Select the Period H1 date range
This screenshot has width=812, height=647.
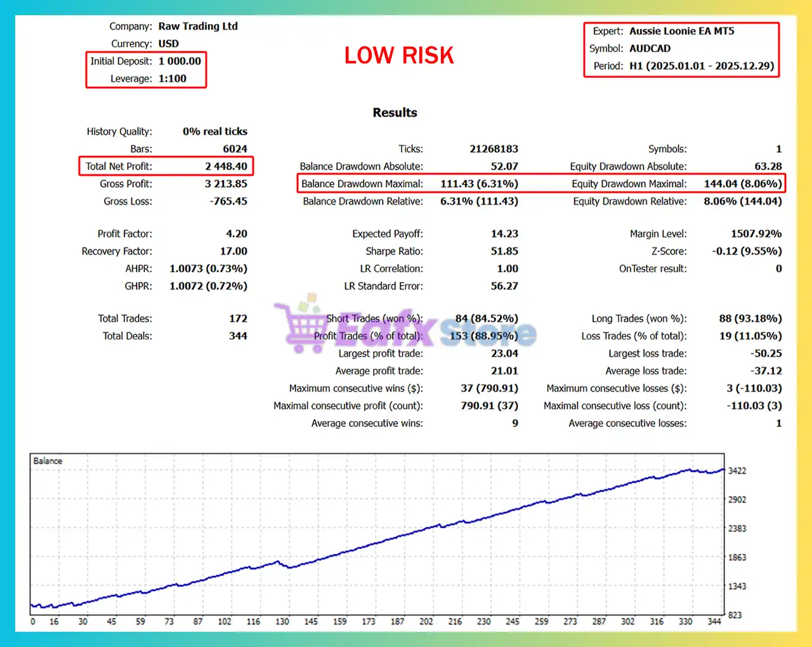click(702, 66)
